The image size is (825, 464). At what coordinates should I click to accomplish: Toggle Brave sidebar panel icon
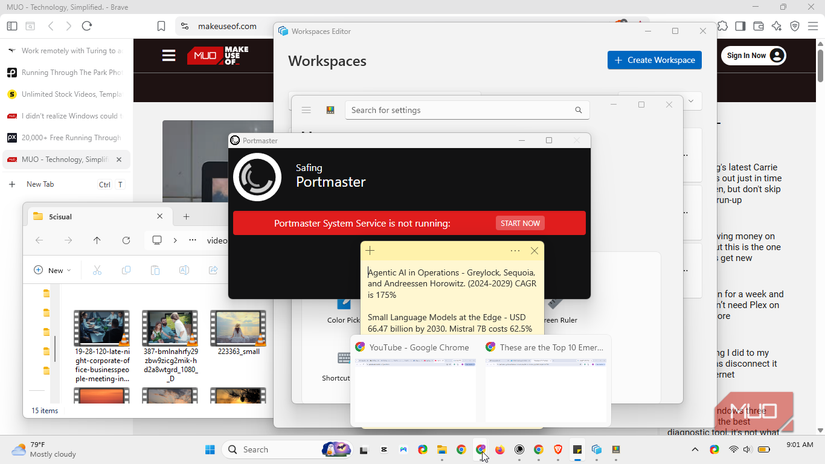coord(740,26)
